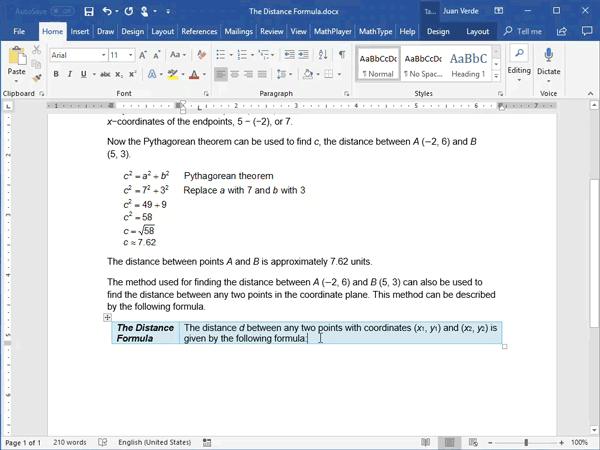This screenshot has height=450, width=600.
Task: Clear all formatting eraser icon
Action: pyautogui.click(x=202, y=55)
